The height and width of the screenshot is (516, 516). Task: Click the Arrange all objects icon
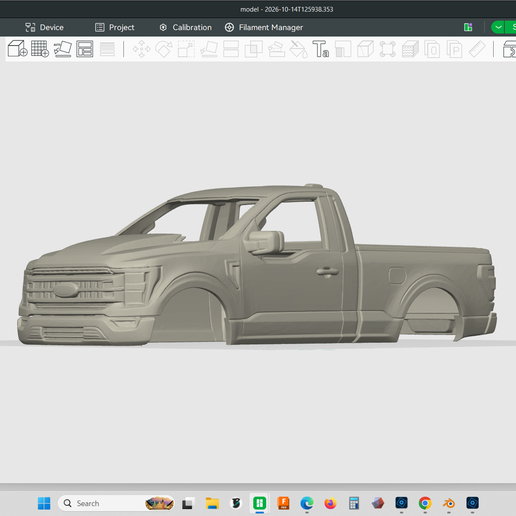pos(85,49)
